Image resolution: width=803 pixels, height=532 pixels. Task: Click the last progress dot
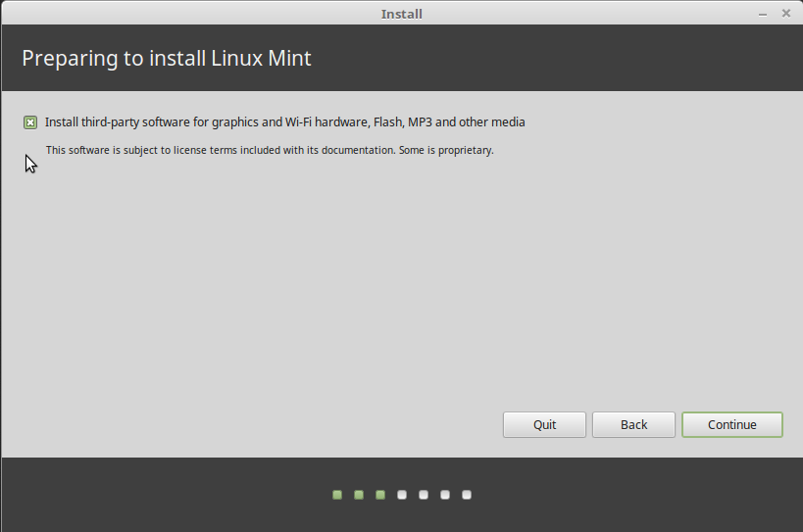pos(467,495)
